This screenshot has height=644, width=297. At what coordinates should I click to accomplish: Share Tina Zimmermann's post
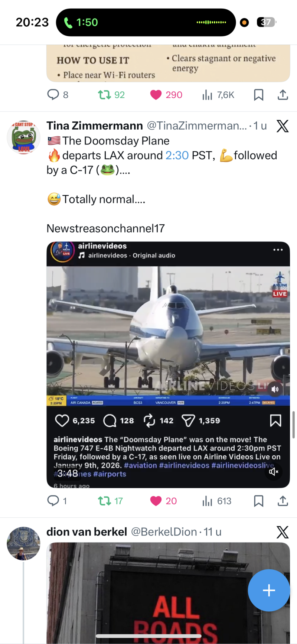(x=283, y=501)
